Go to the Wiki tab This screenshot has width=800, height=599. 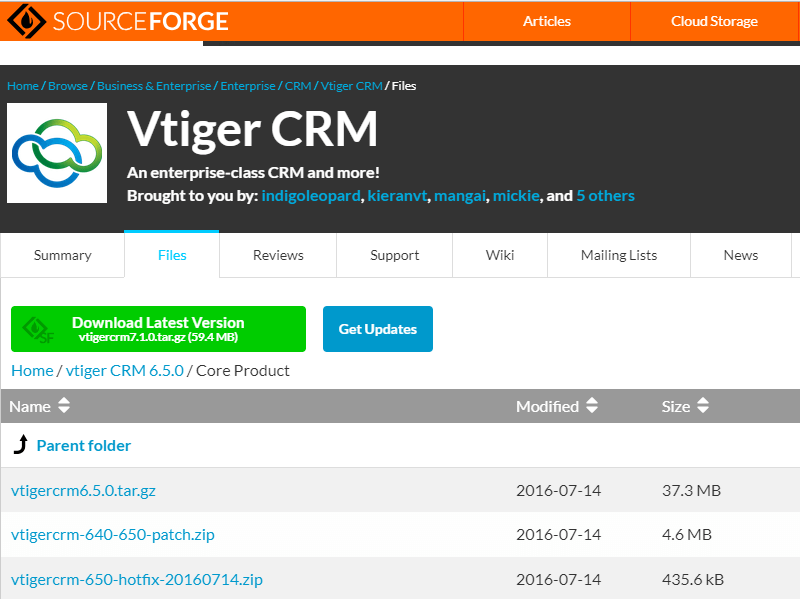point(500,255)
